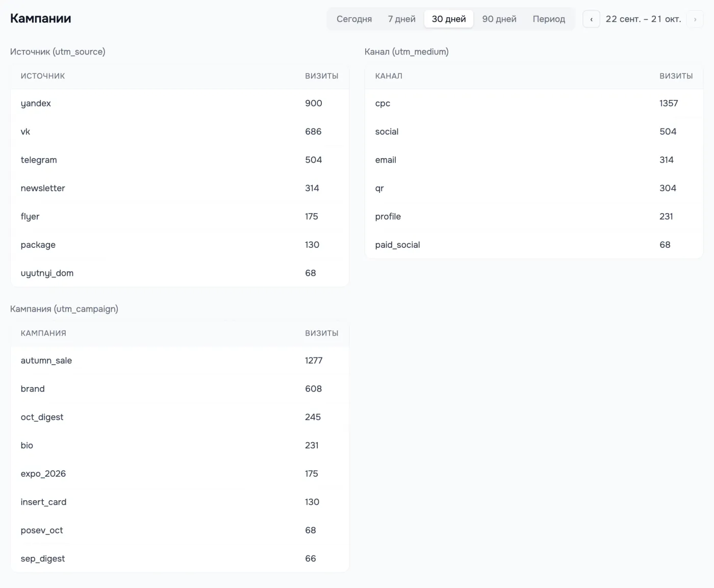This screenshot has width=714, height=588.
Task: Click the КАНАЛ column header
Action: pyautogui.click(x=389, y=76)
